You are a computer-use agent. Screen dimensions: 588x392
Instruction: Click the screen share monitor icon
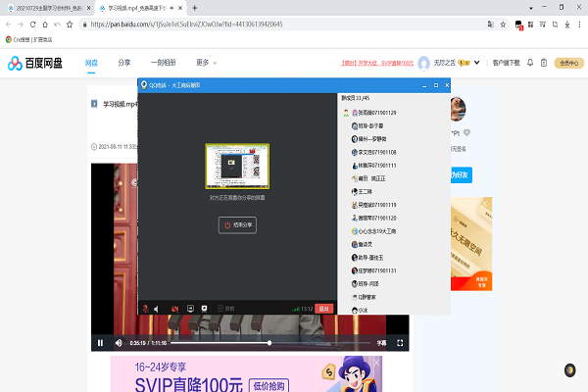point(190,309)
